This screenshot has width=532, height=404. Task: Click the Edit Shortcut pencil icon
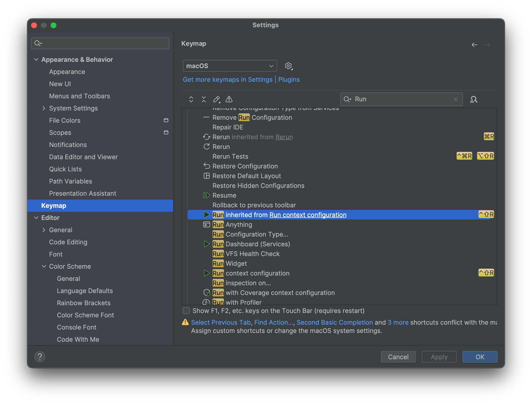pyautogui.click(x=216, y=99)
